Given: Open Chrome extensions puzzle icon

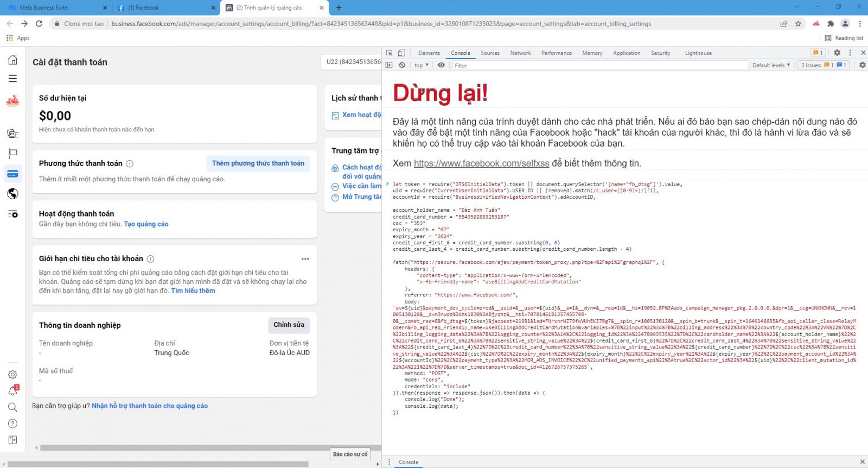Looking at the screenshot, I should click(831, 24).
